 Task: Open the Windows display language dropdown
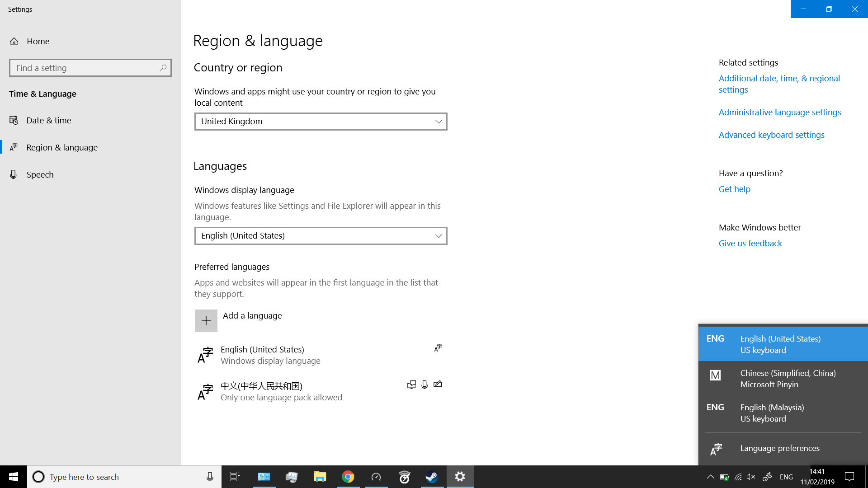pos(321,236)
